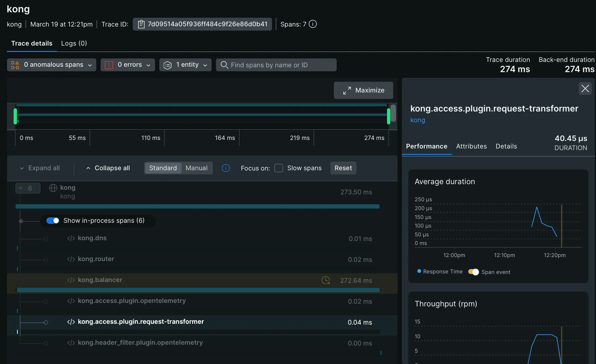Click the clipboard icon beside Trace ID
Image resolution: width=596 pixels, height=364 pixels.
click(141, 24)
